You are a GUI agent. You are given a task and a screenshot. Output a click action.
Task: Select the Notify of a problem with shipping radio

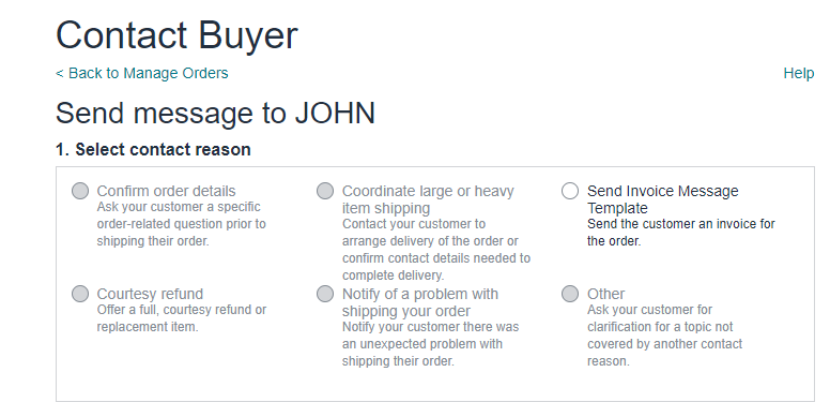[x=325, y=293]
